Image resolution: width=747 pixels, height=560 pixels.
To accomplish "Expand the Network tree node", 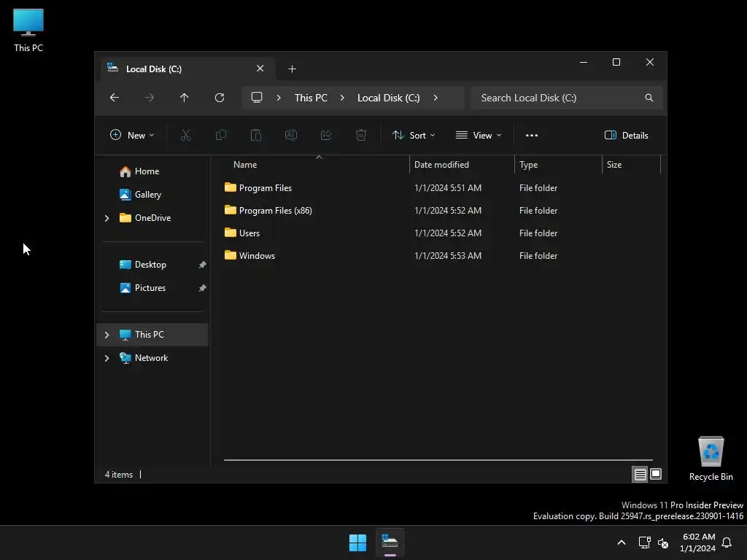I will tap(107, 358).
